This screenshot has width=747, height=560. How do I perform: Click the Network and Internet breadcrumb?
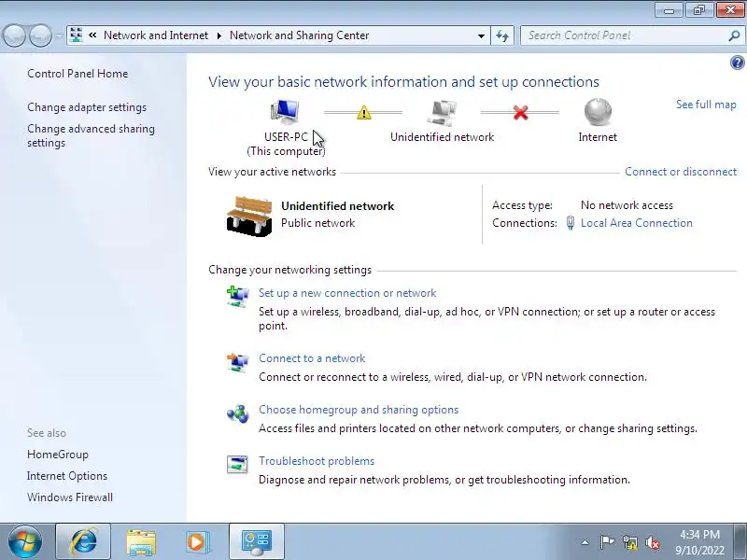tap(156, 35)
